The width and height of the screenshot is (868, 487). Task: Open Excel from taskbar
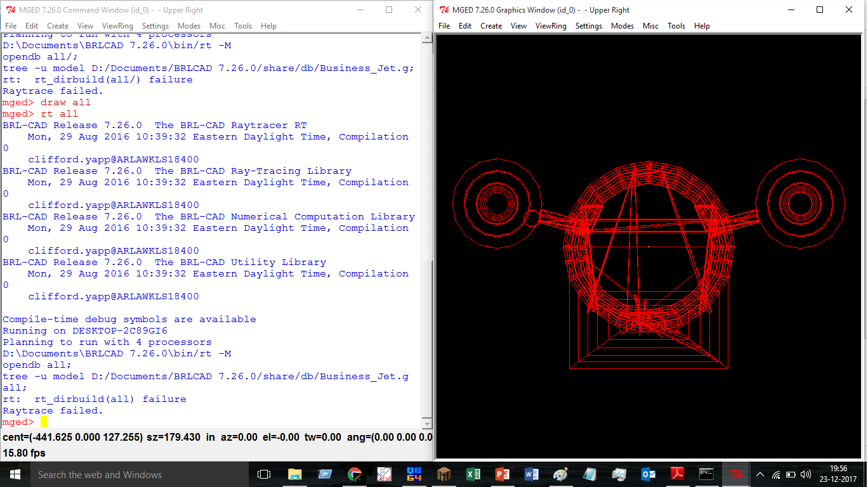473,474
